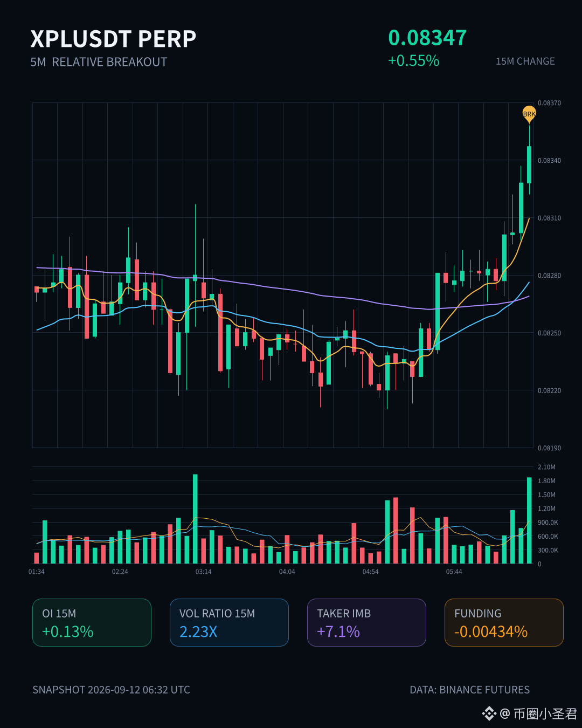Screen dimensions: 582x728
Task: Click the 03:14 time axis label
Action: click(x=203, y=572)
